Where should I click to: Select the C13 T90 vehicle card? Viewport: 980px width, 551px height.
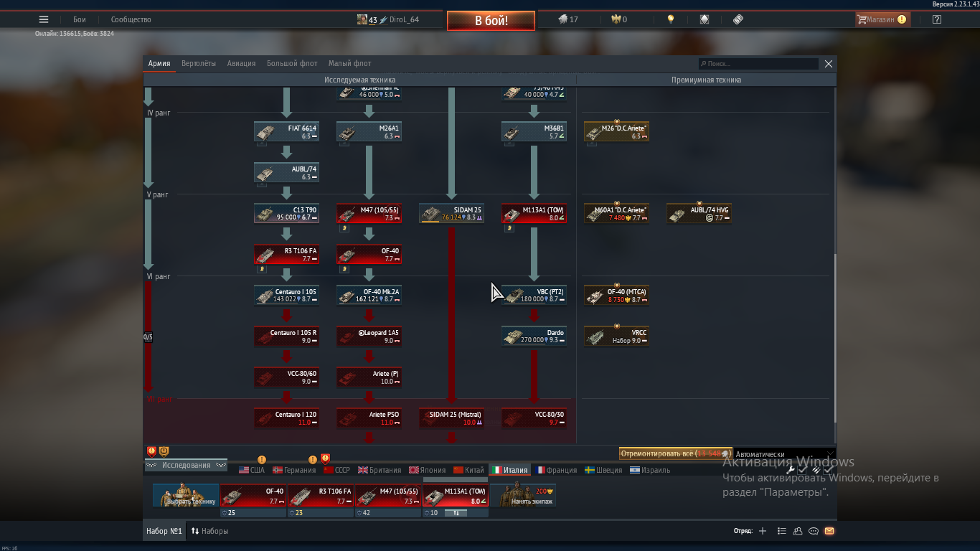pyautogui.click(x=286, y=214)
